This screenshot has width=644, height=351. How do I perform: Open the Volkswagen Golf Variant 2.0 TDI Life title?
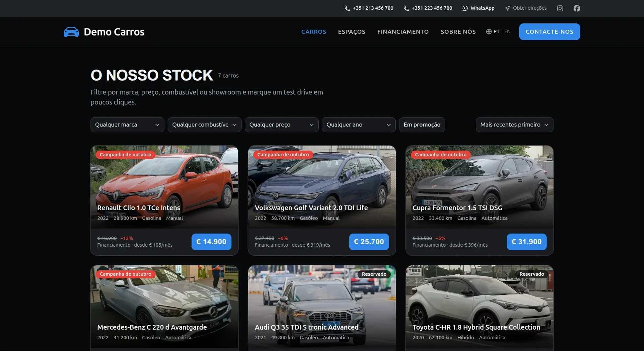(x=311, y=208)
